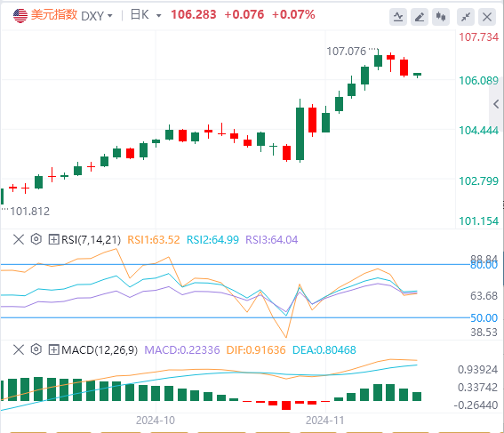Open MACD indicator settings gear

pos(36,349)
